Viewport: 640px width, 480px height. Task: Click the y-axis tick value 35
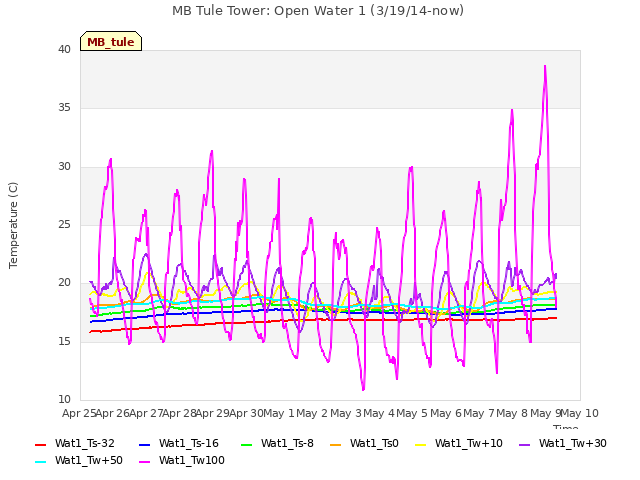[x=64, y=108]
